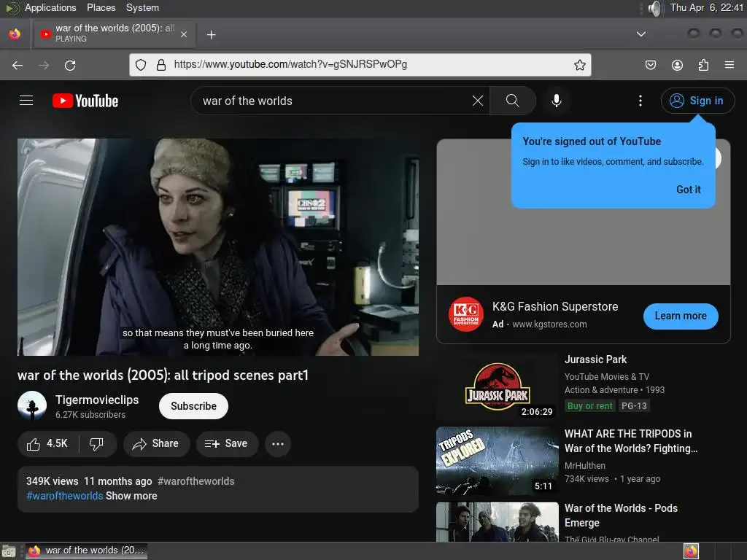Click the Jurassic Park title
747x560 pixels.
595,359
